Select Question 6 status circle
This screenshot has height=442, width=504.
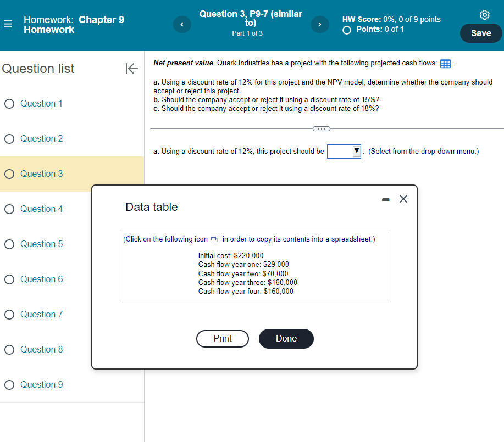[x=9, y=279]
